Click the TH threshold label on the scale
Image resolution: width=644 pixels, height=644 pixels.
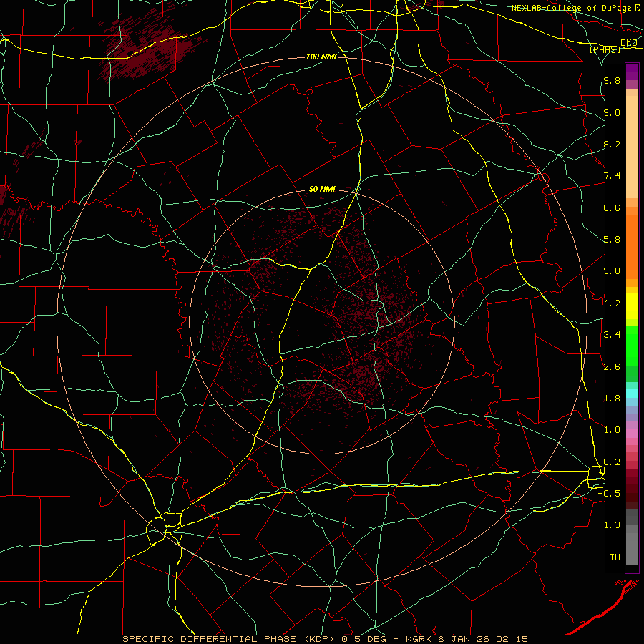click(x=615, y=557)
